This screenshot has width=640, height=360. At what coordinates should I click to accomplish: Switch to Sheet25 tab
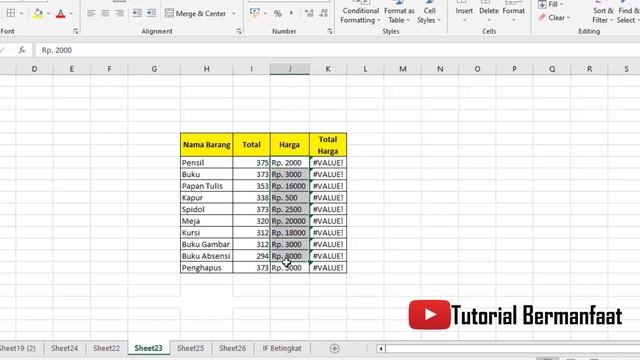pos(191,348)
